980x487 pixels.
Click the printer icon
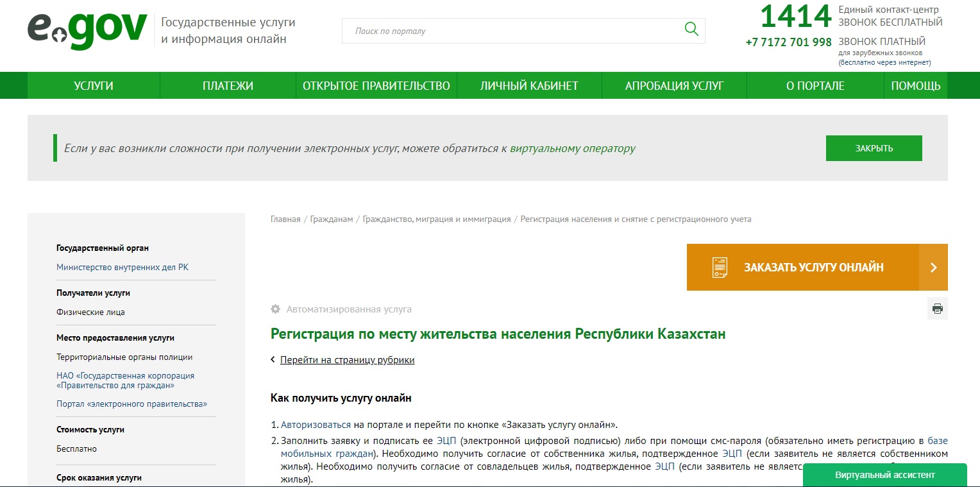coord(938,309)
